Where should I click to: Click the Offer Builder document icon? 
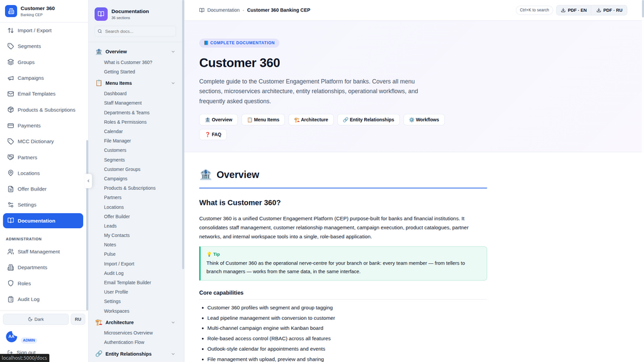point(11,189)
